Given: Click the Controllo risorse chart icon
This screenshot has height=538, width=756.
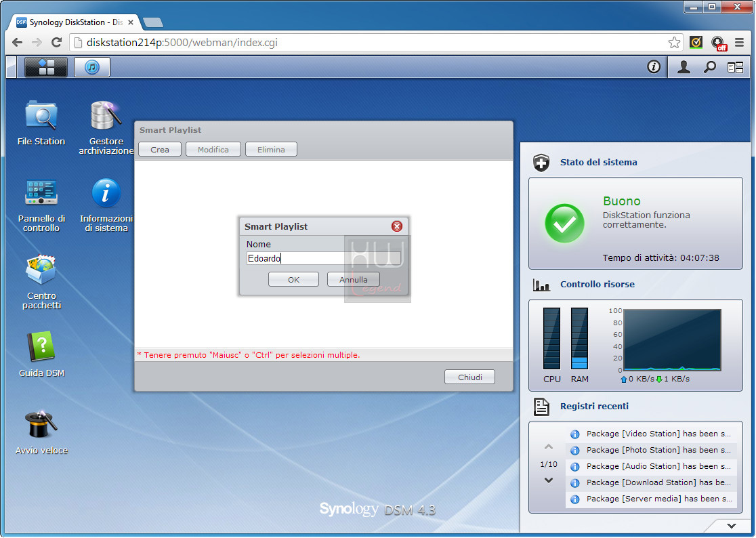Looking at the screenshot, I should click(541, 285).
